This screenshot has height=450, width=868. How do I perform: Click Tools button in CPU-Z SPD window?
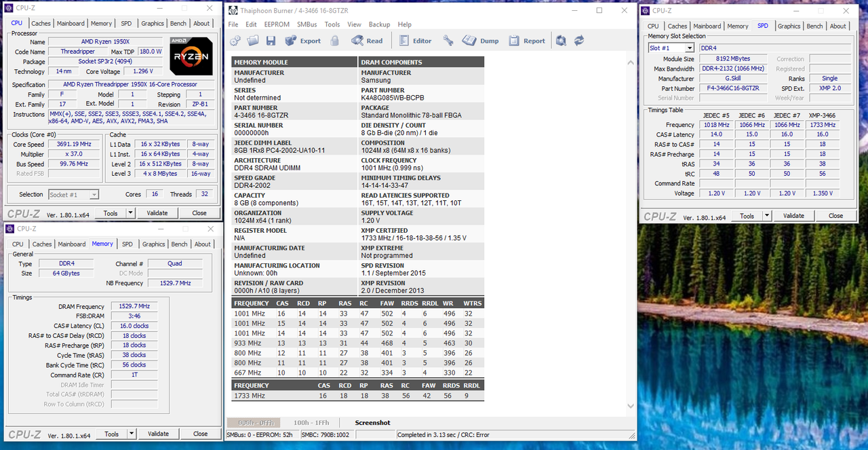747,216
